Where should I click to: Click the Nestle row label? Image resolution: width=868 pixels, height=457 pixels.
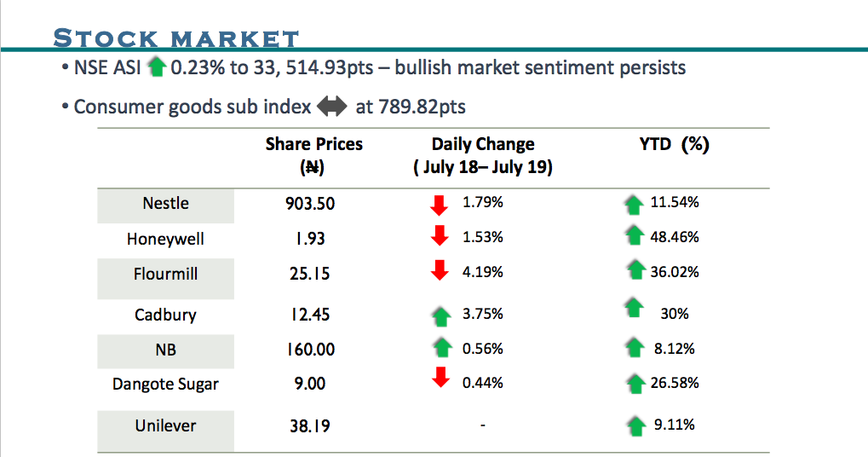point(165,204)
